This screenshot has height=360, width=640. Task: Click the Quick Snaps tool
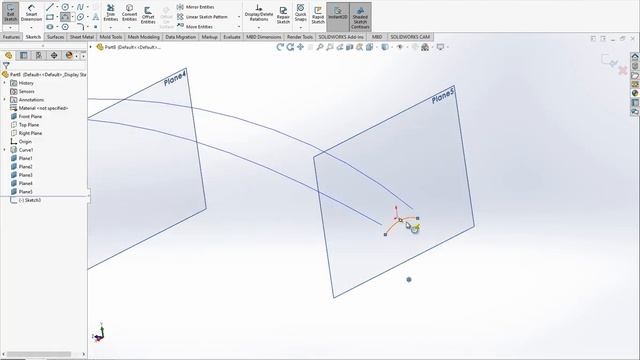coord(300,13)
